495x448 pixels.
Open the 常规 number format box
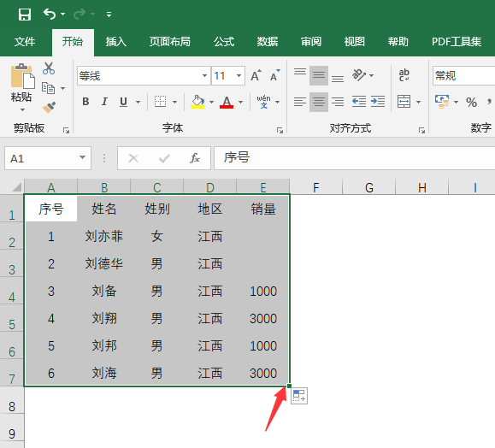tap(463, 76)
